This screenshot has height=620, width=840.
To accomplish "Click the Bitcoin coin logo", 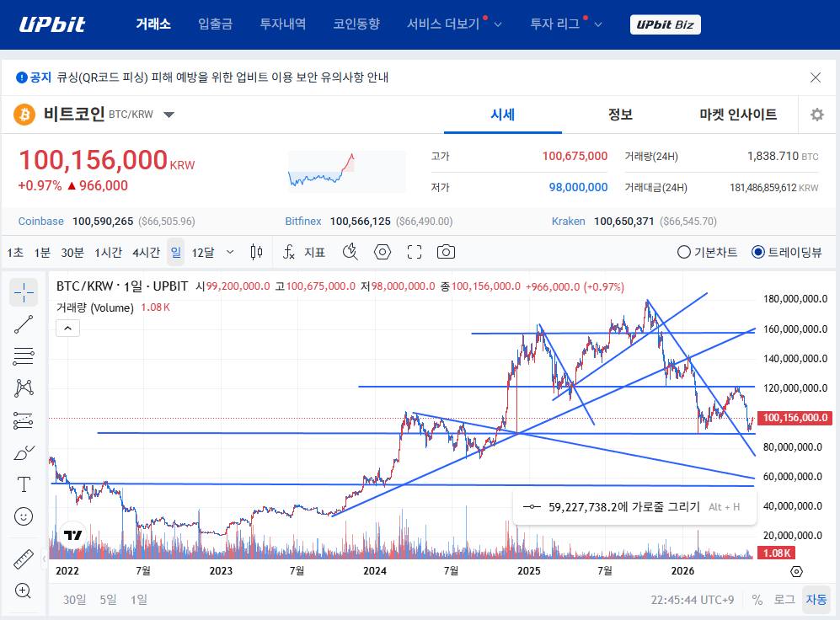I will click(x=24, y=115).
